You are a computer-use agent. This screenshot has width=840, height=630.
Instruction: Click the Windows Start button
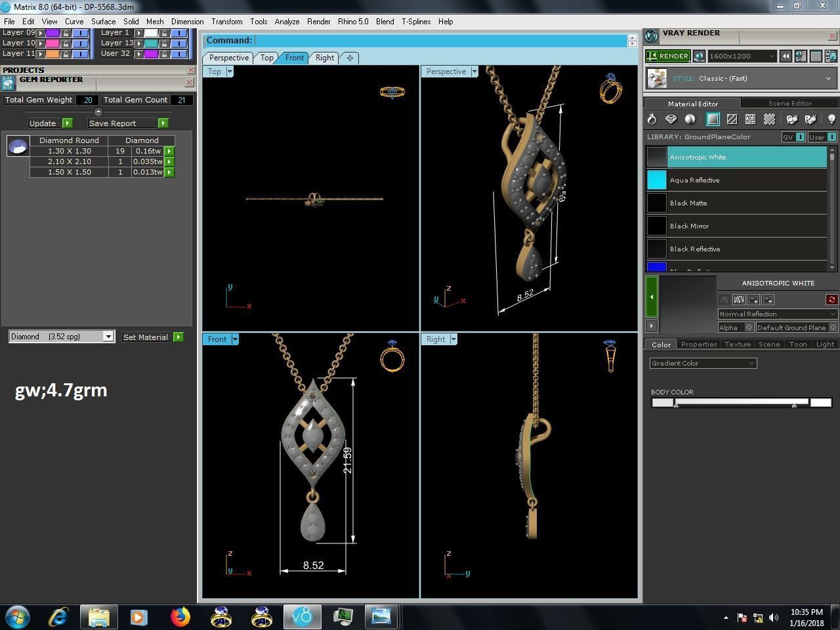(x=18, y=617)
